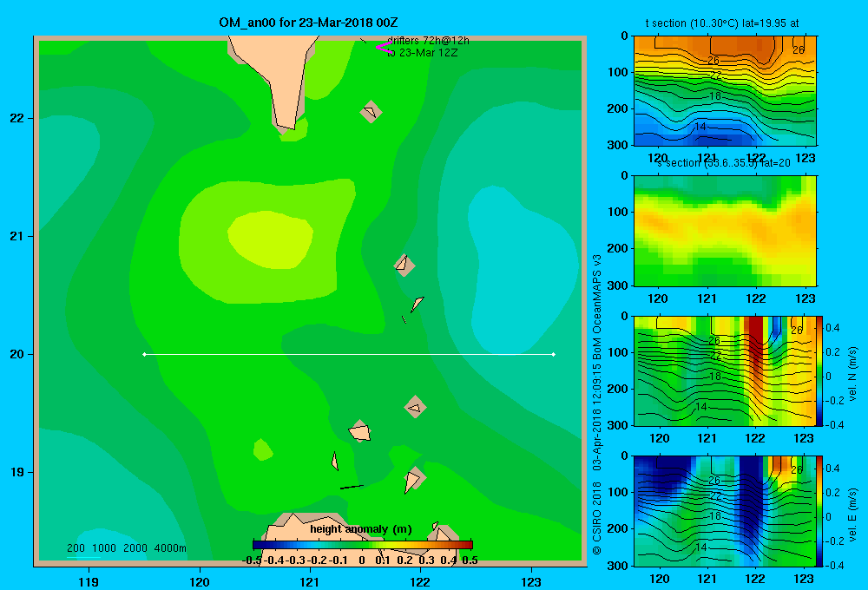Click the eastern endpoint of the white transect line

click(x=554, y=354)
